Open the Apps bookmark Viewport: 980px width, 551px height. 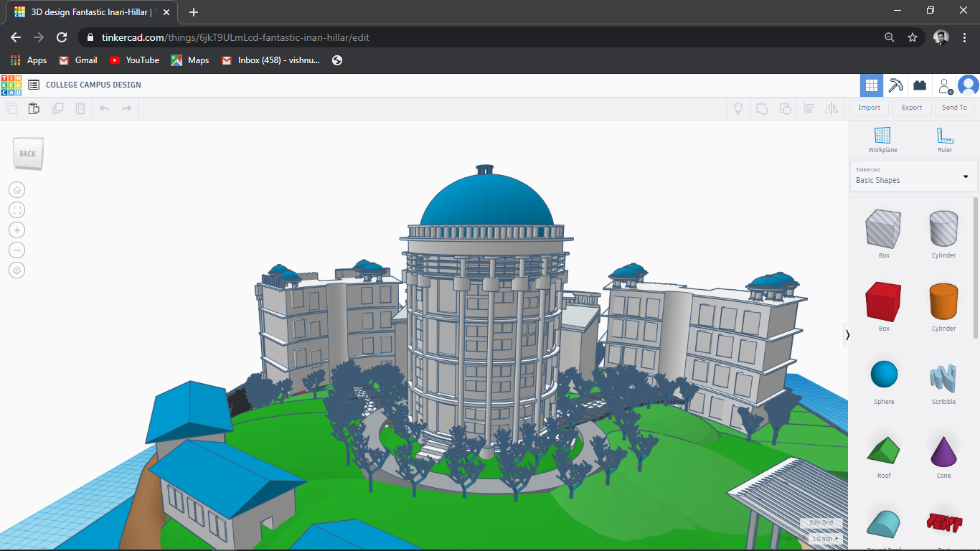pos(29,60)
